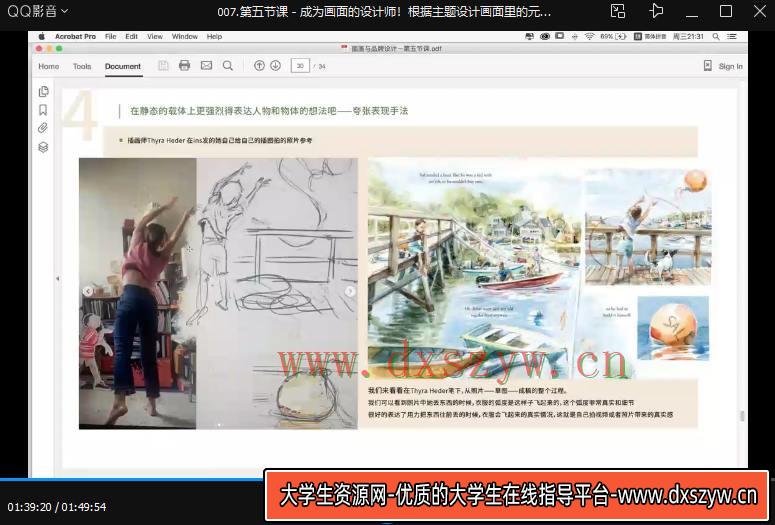Open Spotlight search in Mac menu bar
775x525 pixels.
[716, 37]
